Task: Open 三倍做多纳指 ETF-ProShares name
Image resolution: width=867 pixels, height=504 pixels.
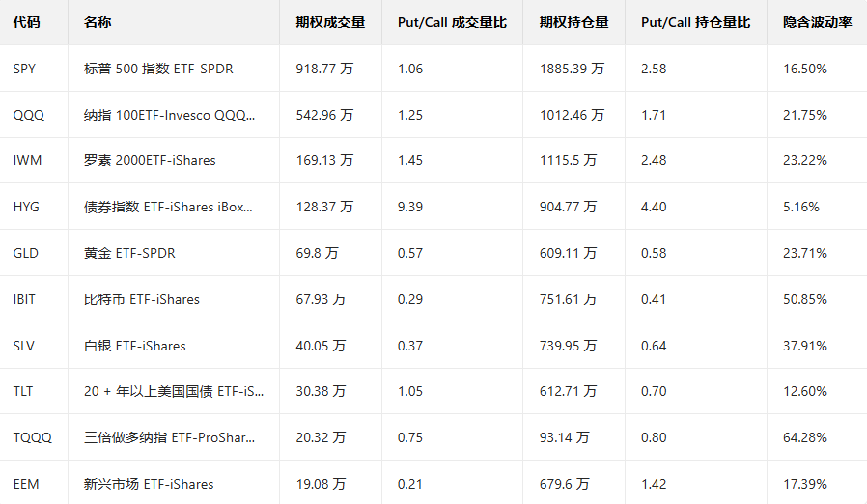Action: click(x=169, y=437)
